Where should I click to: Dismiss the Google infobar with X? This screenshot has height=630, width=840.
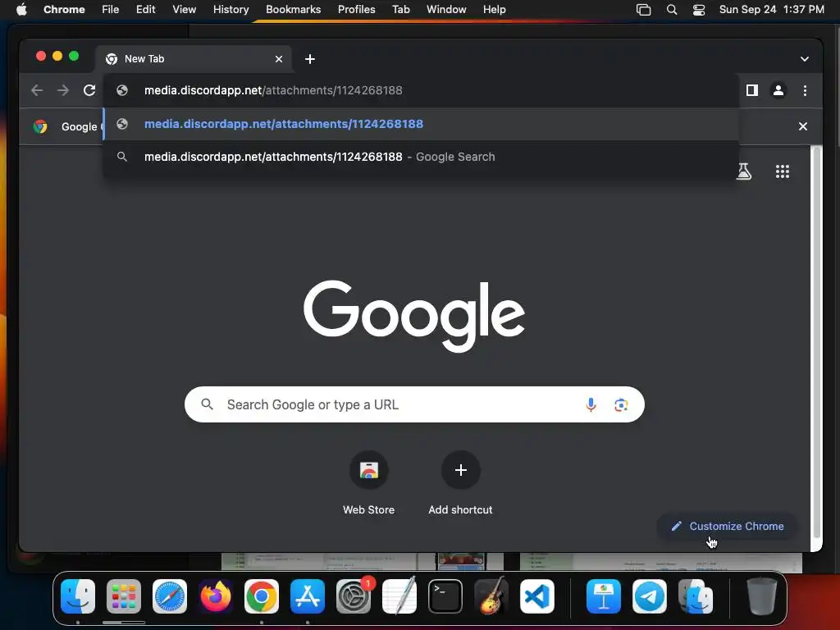tap(802, 126)
